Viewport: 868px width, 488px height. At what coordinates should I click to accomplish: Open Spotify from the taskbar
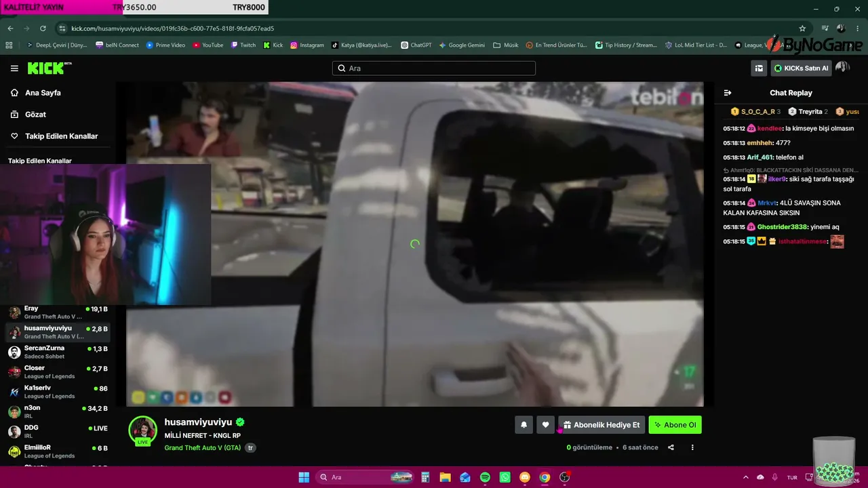click(x=485, y=477)
